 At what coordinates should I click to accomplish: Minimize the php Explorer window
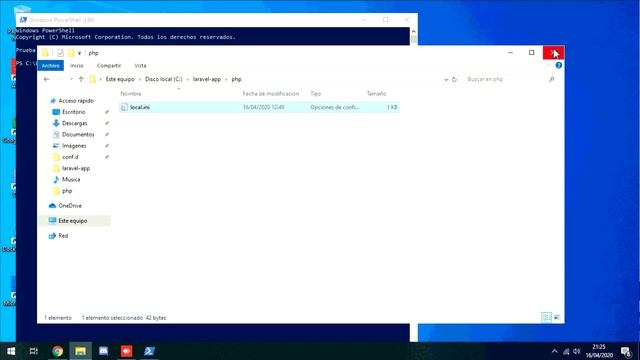[x=510, y=53]
